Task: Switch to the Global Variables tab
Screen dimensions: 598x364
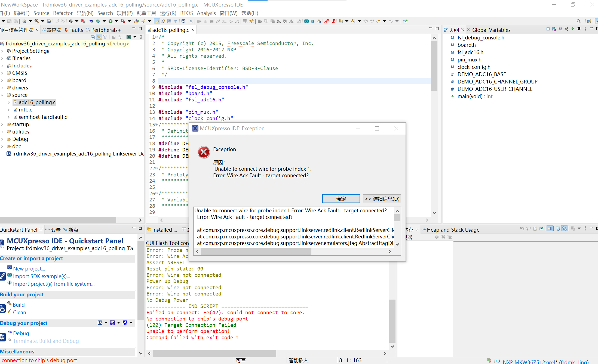Action: click(x=491, y=30)
